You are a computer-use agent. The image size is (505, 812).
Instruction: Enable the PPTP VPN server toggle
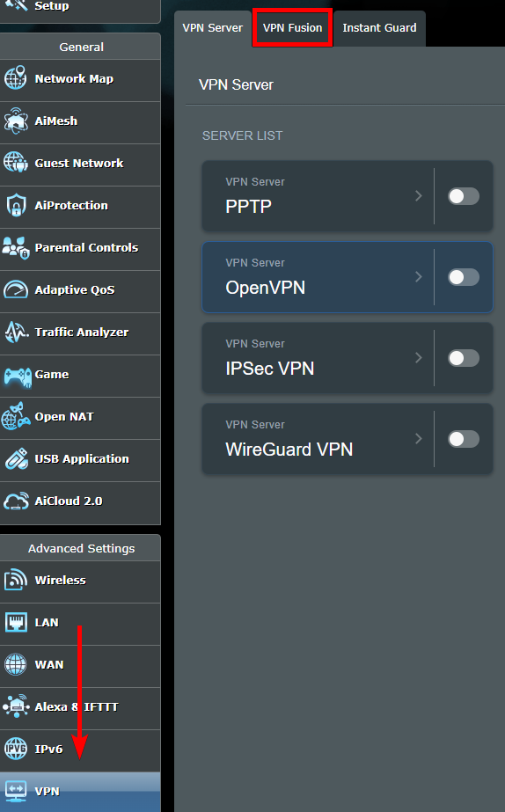[464, 196]
